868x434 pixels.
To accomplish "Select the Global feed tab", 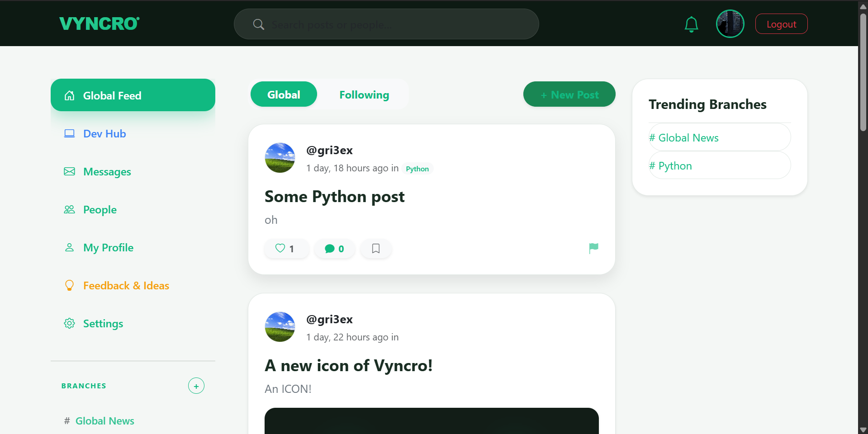I will (x=284, y=94).
